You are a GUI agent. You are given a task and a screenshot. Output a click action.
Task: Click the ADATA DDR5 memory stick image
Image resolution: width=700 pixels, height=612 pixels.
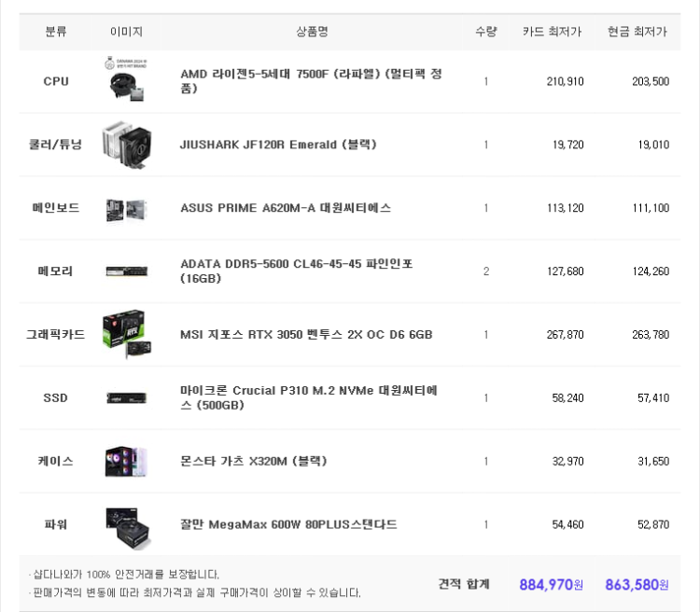pos(126,271)
